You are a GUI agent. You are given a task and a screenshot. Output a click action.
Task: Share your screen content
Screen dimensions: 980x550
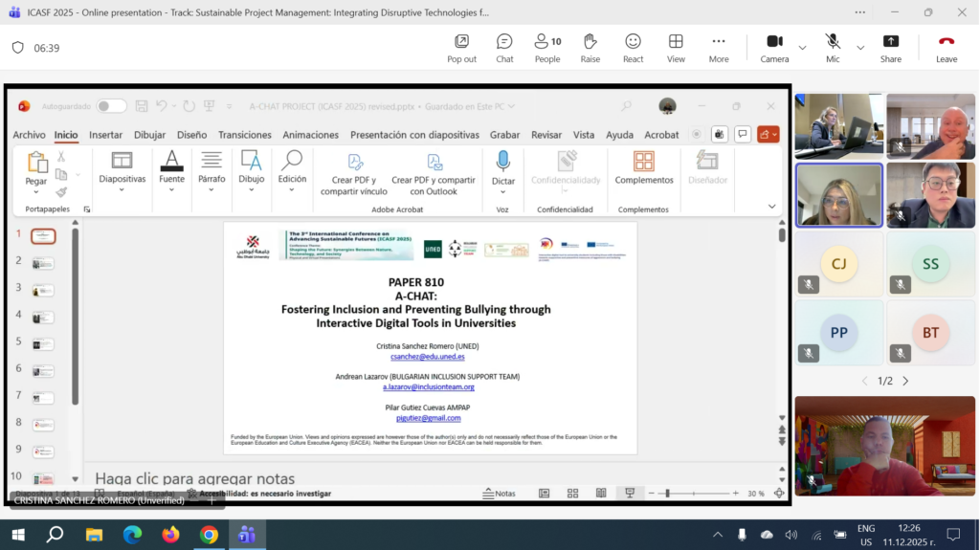[x=890, y=47]
